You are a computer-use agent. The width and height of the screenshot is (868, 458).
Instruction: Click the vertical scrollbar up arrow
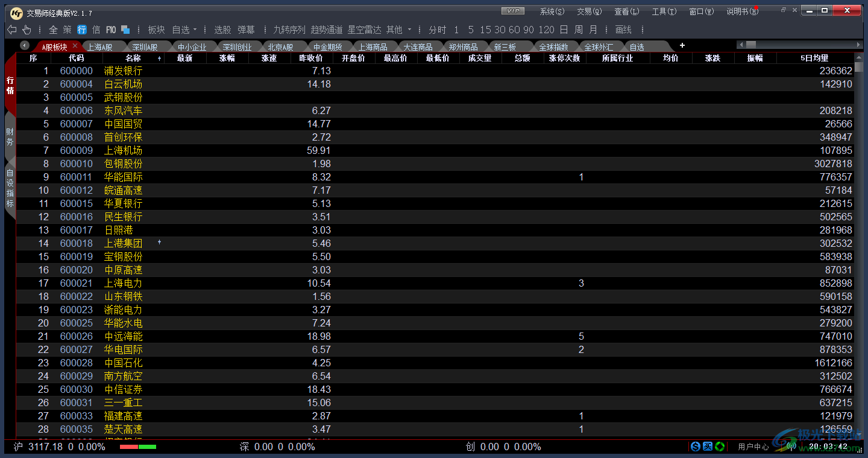860,57
